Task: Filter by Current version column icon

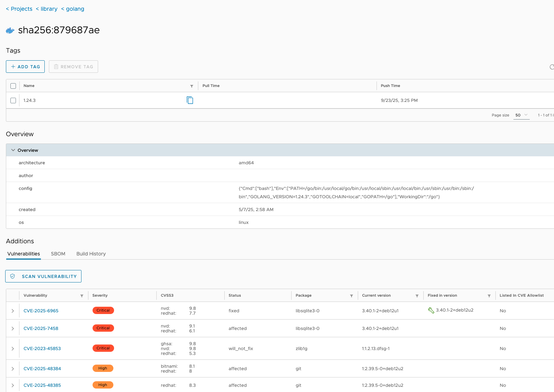Action: point(417,296)
